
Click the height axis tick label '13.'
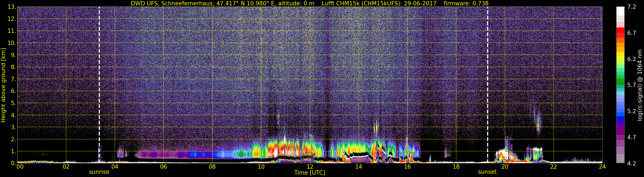[12, 7]
